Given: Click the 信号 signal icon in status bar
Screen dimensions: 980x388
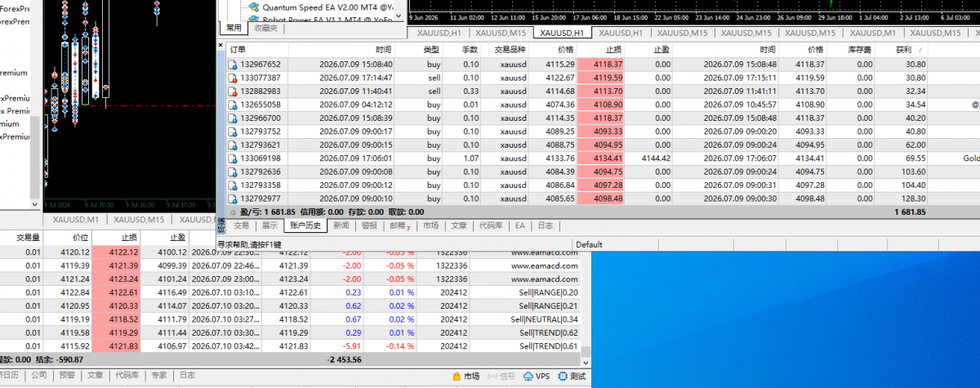Looking at the screenshot, I should point(491,377).
